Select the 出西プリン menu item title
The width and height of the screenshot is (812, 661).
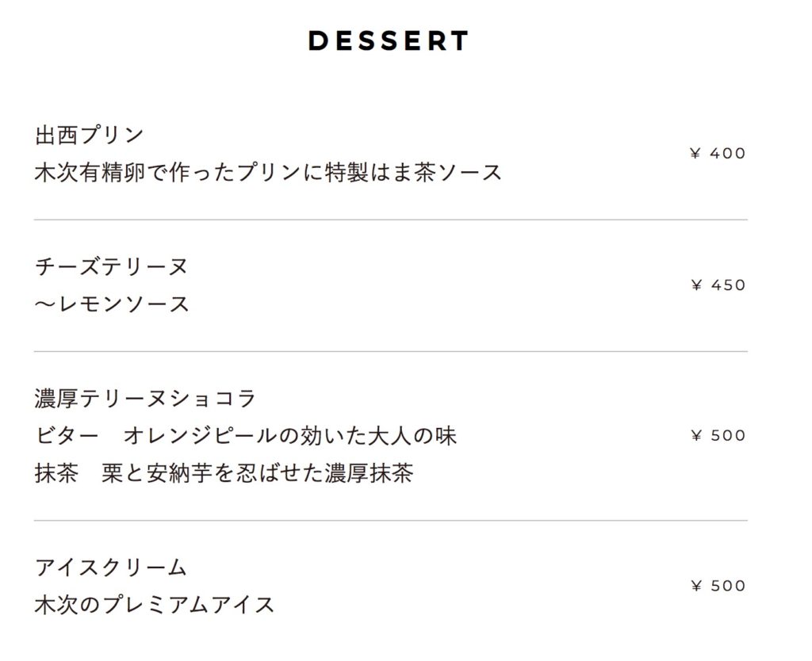pos(90,135)
